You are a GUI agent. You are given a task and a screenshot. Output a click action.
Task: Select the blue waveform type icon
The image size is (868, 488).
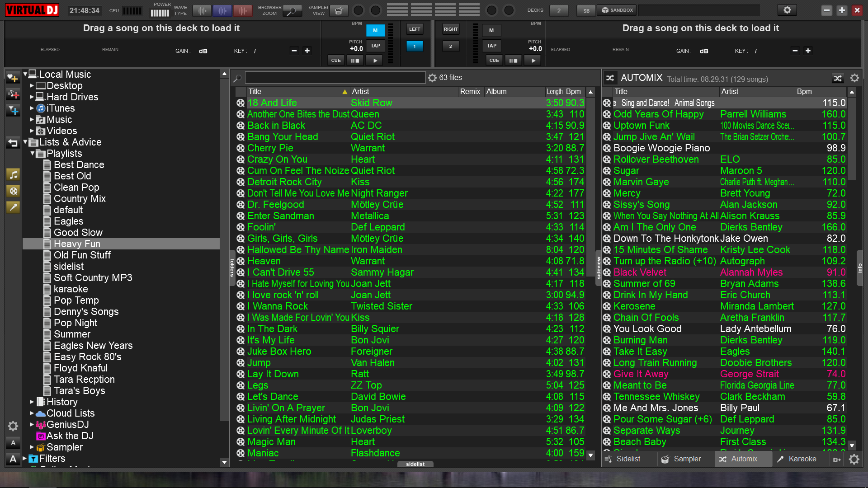[222, 10]
